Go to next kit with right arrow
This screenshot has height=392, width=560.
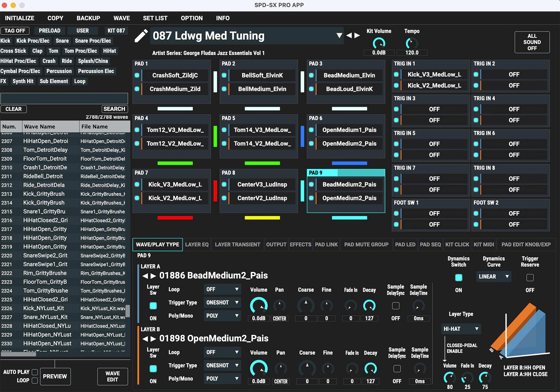click(x=357, y=36)
